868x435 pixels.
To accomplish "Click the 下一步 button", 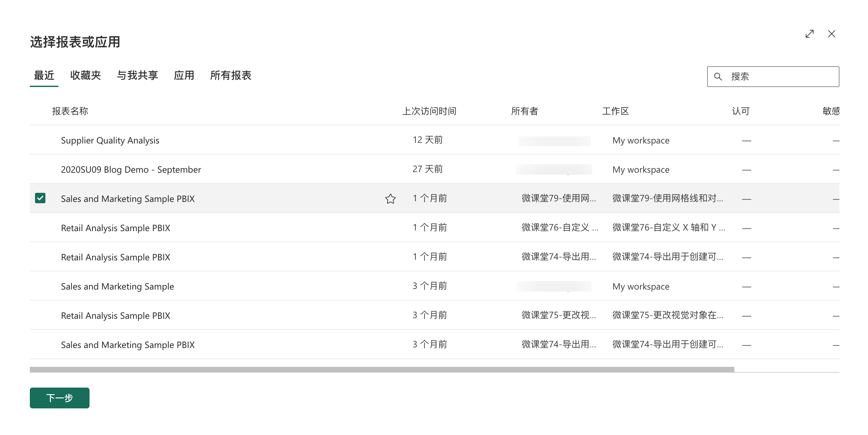I will pyautogui.click(x=59, y=398).
